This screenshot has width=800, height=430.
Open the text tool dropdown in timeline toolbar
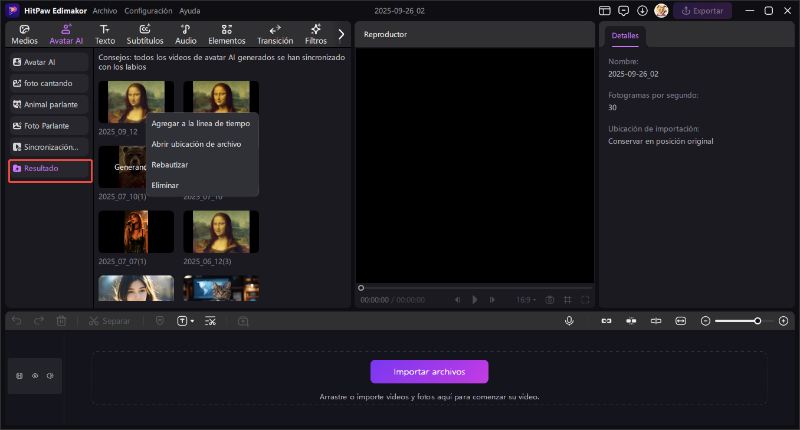[185, 321]
